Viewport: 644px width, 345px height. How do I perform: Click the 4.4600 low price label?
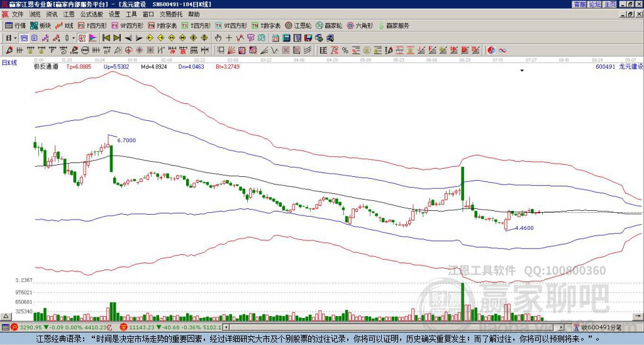click(x=524, y=228)
